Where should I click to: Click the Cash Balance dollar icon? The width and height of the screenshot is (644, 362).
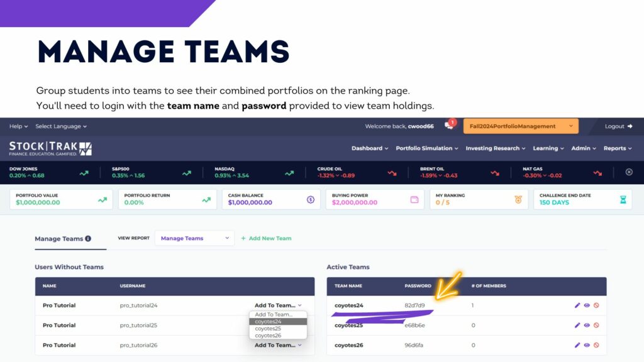[311, 200]
